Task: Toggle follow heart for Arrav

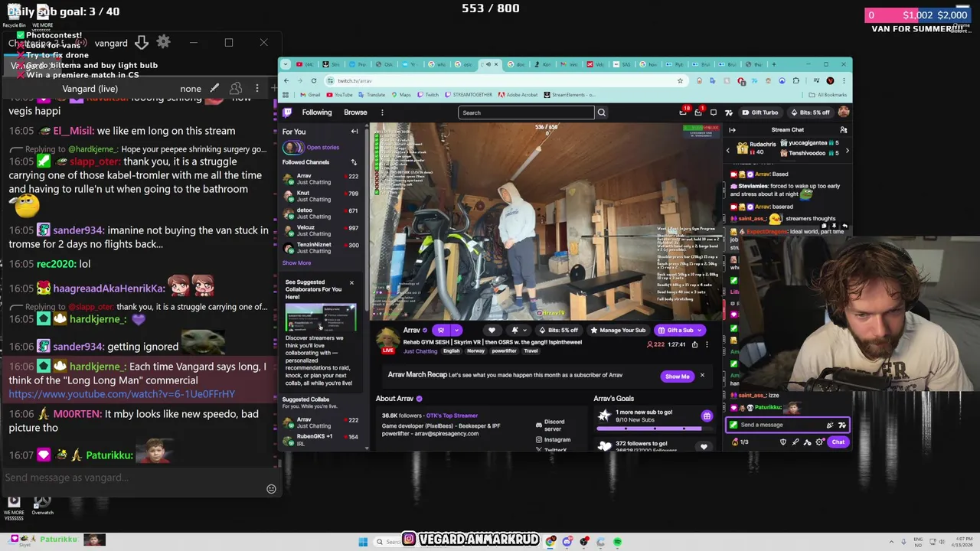Action: pos(492,331)
